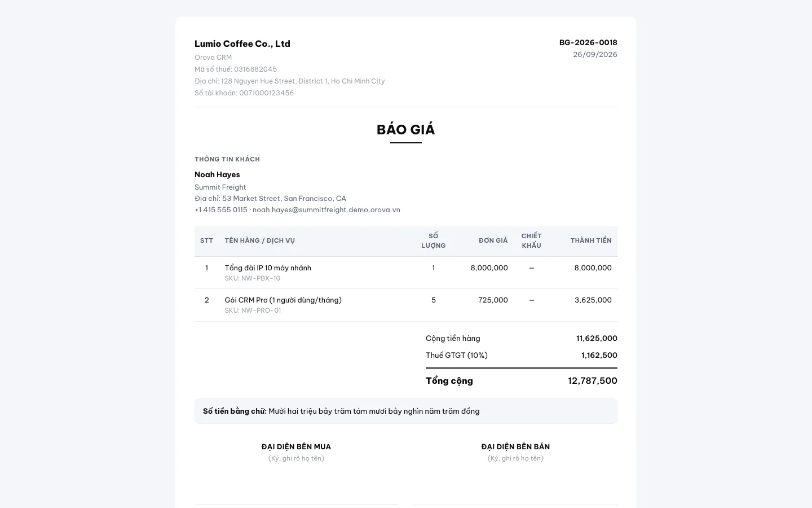The height and width of the screenshot is (508, 812).
Task: Click the TÊN HÀNG / DỊCH VỤ column header
Action: (x=260, y=240)
